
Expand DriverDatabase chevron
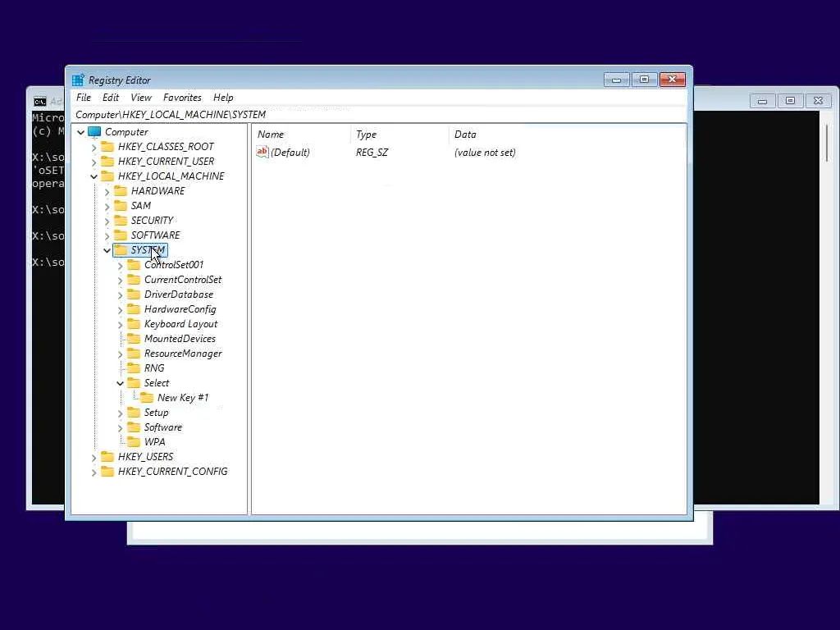pyautogui.click(x=120, y=294)
